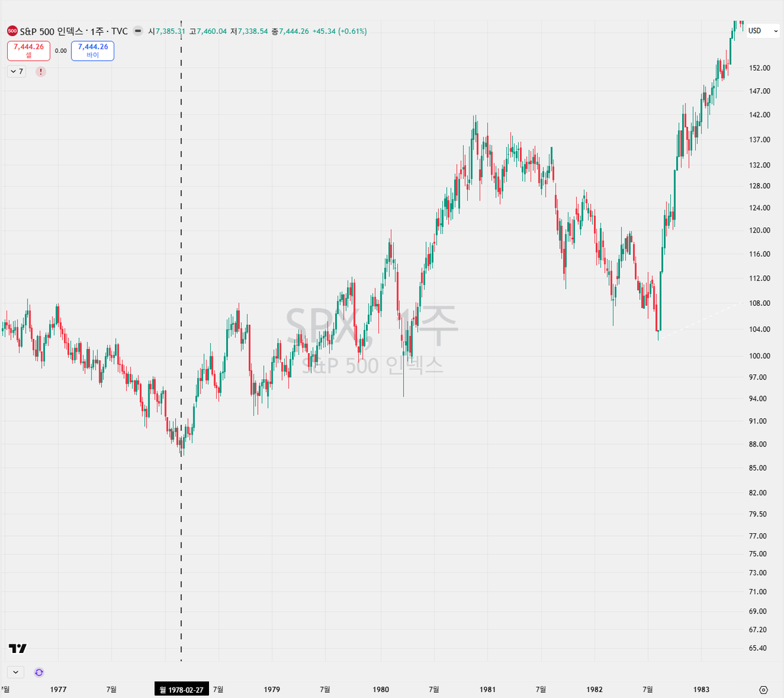Click the 108.00 price axis label
This screenshot has width=784, height=698.
click(x=759, y=304)
